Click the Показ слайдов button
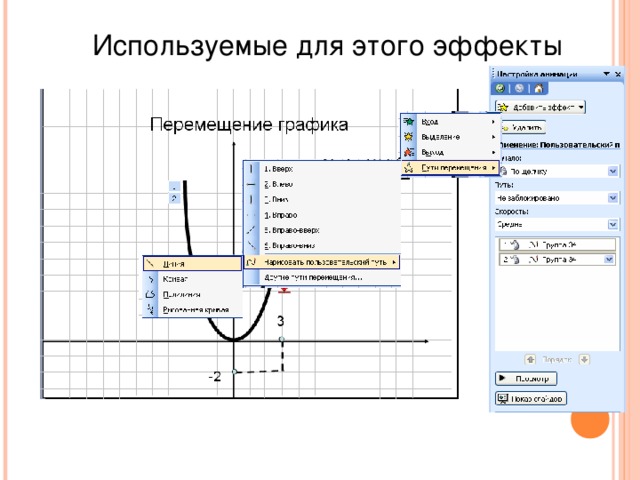Screen dimensions: 640x480 pyautogui.click(x=531, y=398)
